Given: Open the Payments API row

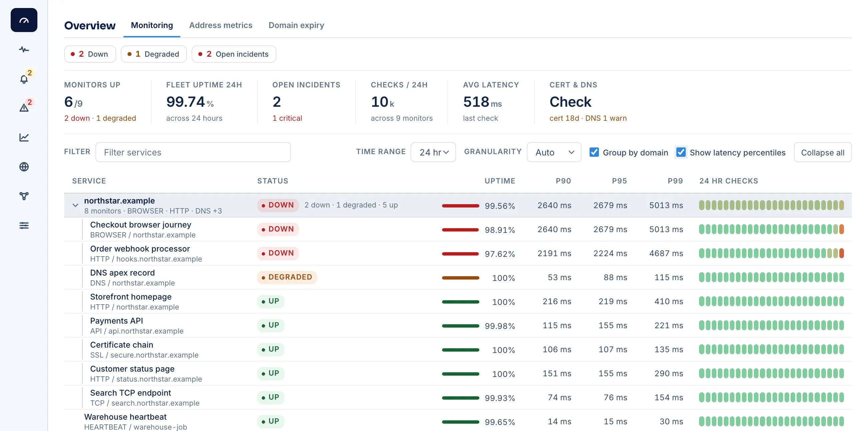Looking at the screenshot, I should point(458,325).
